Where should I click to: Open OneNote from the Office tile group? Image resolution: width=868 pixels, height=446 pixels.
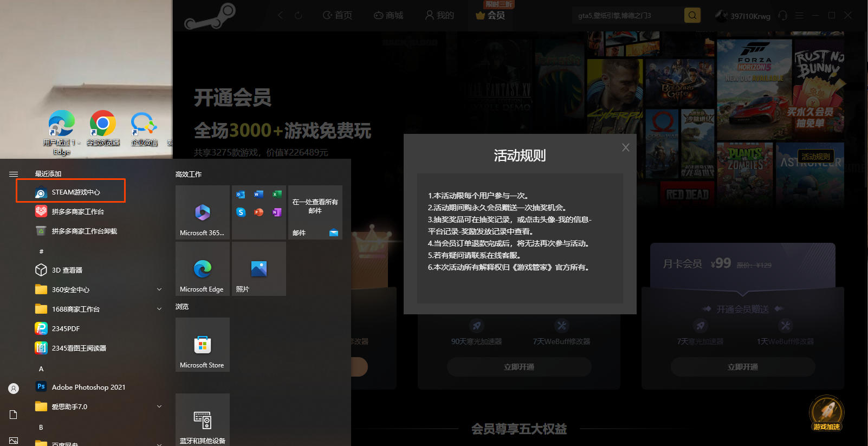pyautogui.click(x=276, y=212)
